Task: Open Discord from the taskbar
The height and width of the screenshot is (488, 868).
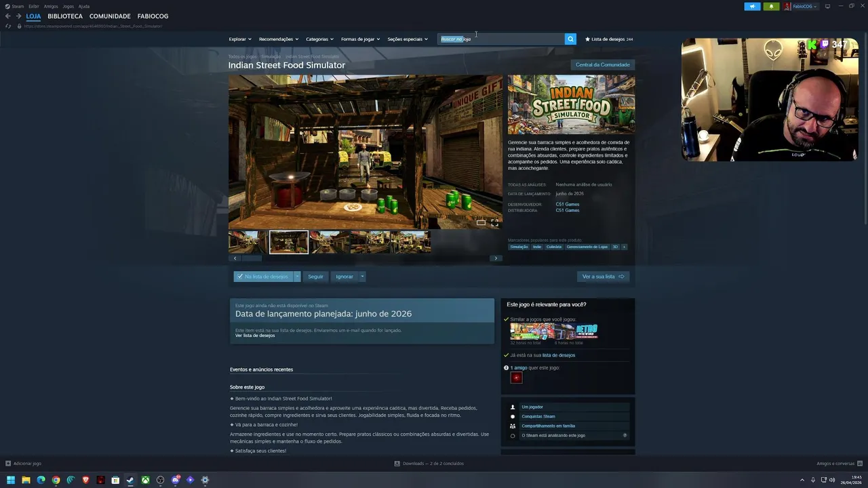Action: tap(175, 480)
